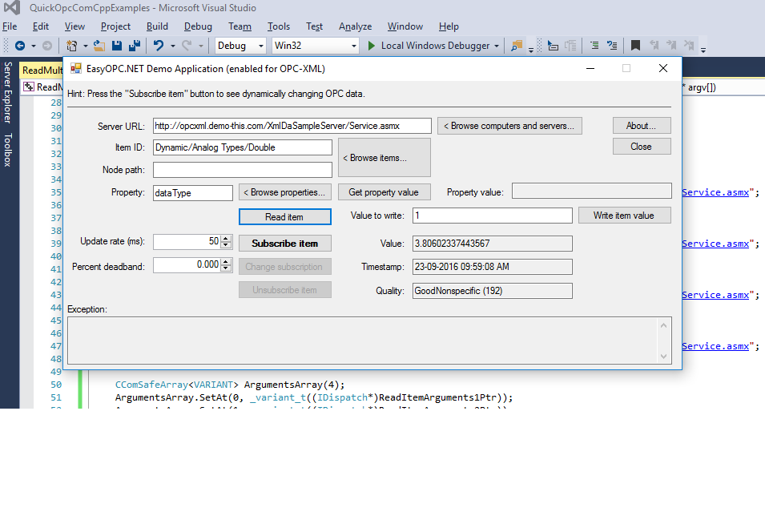Click the Undo arrow icon
This screenshot has width=765, height=532.
[x=159, y=46]
